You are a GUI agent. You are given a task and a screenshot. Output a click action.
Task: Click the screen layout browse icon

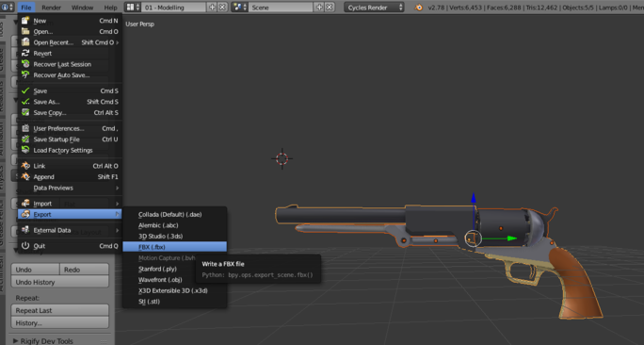click(x=132, y=7)
